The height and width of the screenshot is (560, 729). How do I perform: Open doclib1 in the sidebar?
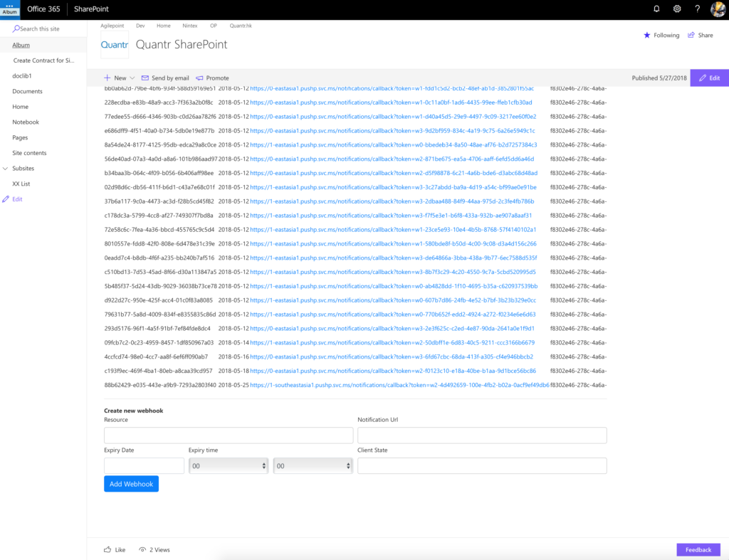(22, 76)
